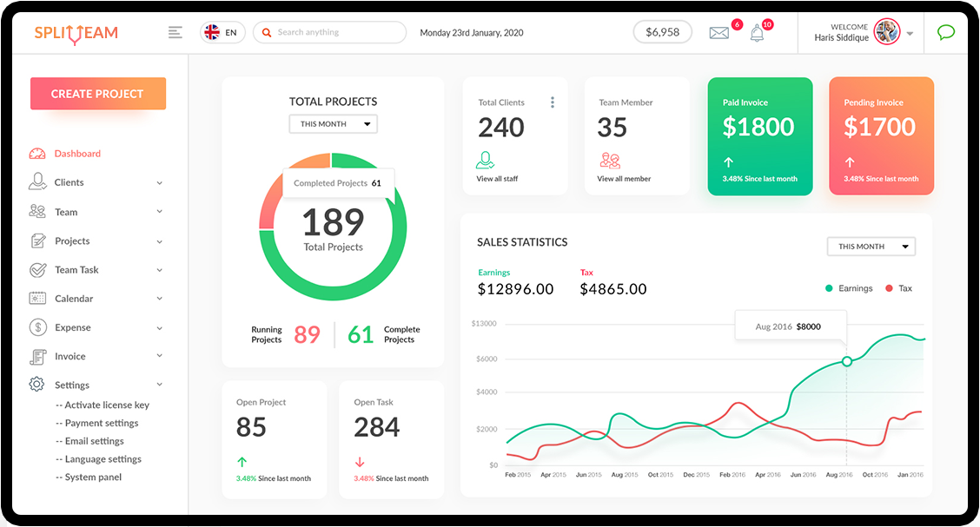Click the Aug 2016 chart data point
Image resolution: width=980 pixels, height=527 pixels.
pos(847,361)
